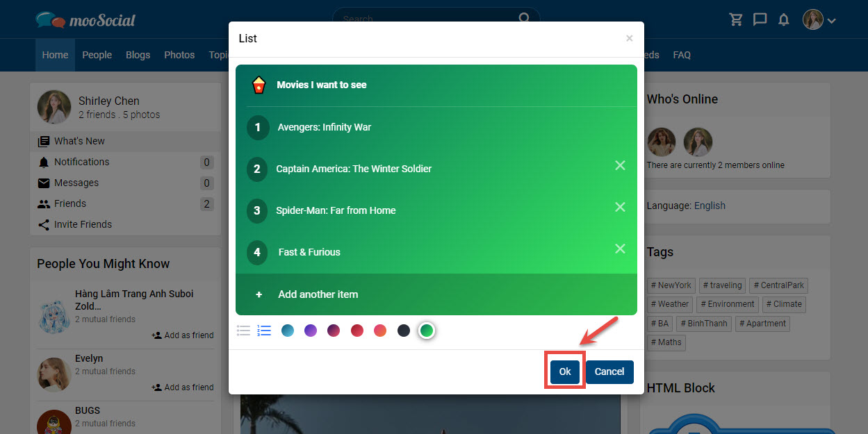Remove the Fast & Furious item

[x=621, y=249]
